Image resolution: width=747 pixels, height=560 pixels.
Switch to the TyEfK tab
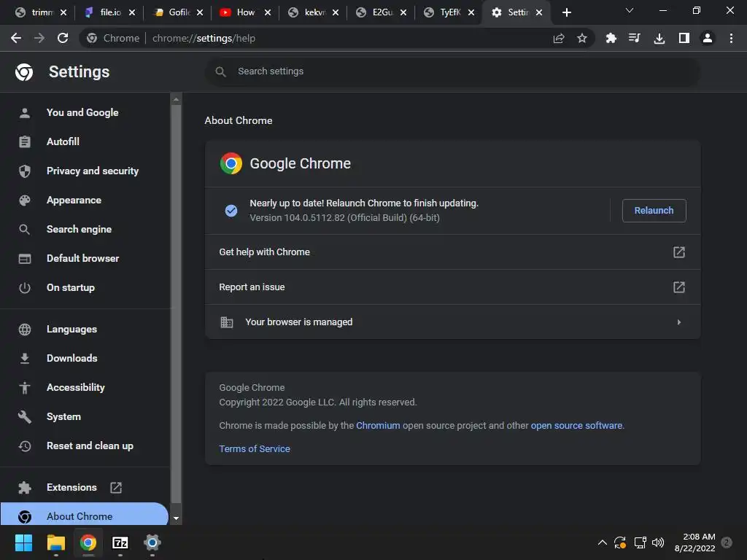(449, 12)
